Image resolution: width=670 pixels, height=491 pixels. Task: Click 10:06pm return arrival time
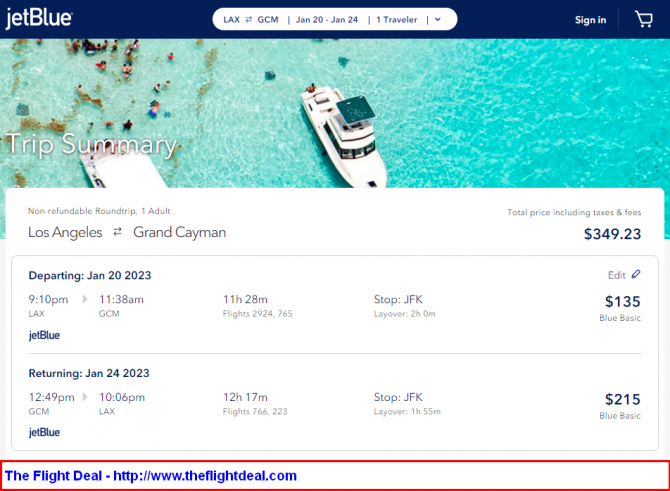[x=122, y=397]
